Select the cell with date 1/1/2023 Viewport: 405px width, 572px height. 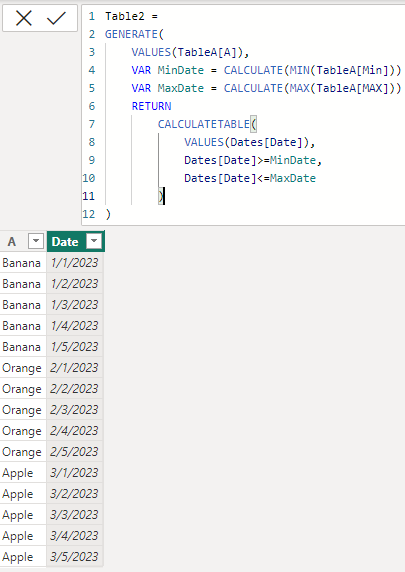coord(75,263)
